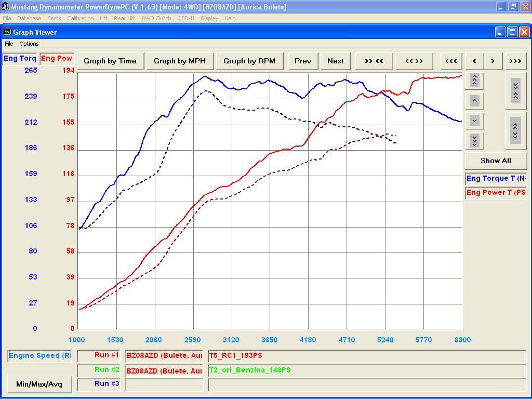Switch to Graph by Time
The width and height of the screenshot is (532, 399).
(110, 61)
